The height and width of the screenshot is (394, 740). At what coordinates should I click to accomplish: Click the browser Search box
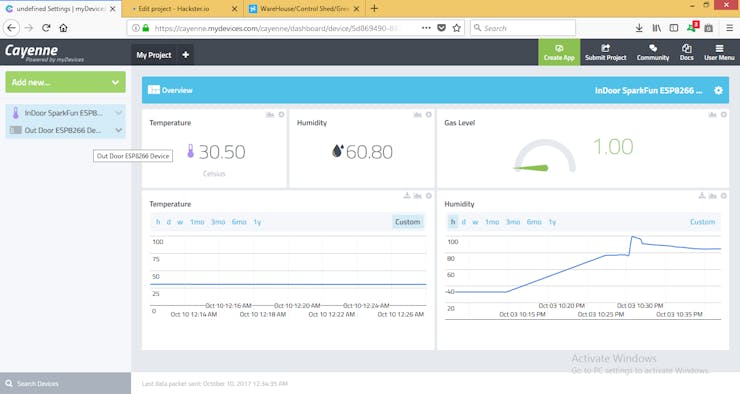(523, 28)
